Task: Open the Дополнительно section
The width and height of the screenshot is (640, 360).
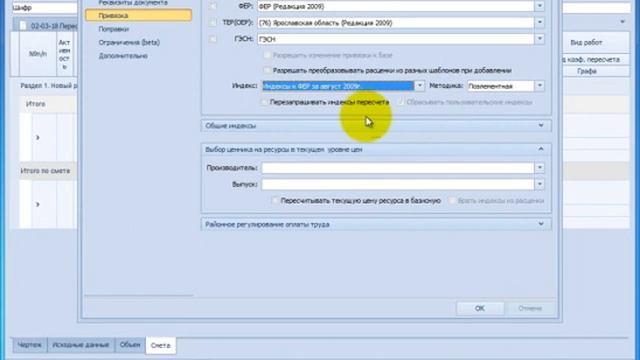Action: click(123, 56)
